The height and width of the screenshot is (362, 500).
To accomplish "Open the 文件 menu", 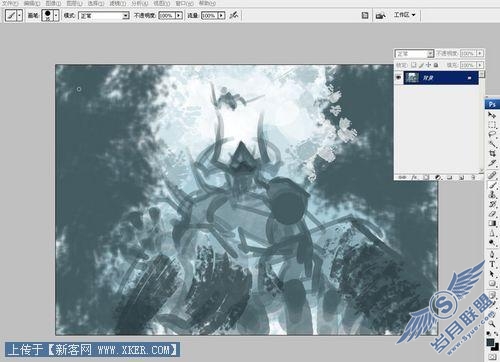I will click(x=10, y=3).
